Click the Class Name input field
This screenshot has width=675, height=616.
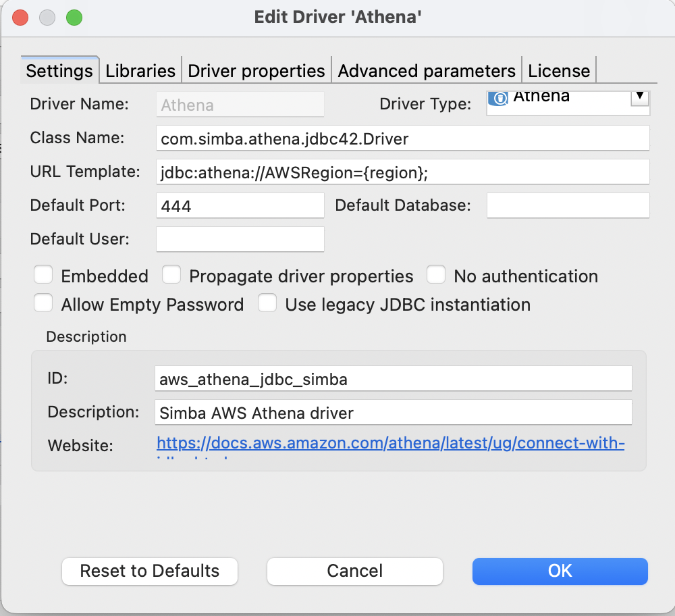(x=402, y=138)
